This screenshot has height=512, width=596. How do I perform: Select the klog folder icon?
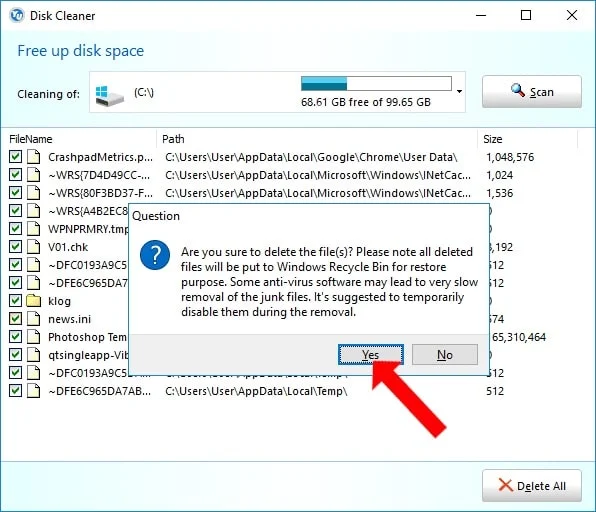click(x=33, y=301)
